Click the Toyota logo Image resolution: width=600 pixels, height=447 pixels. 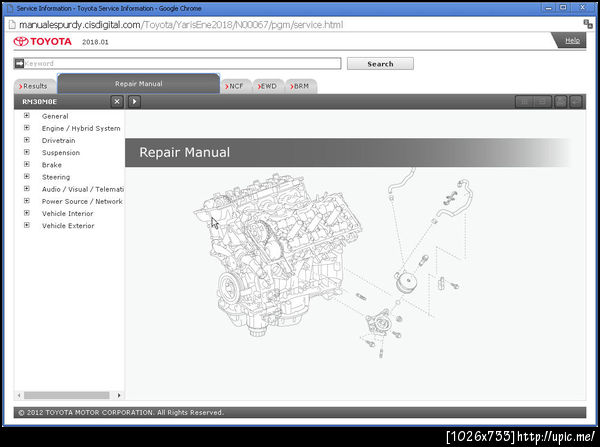tap(42, 41)
